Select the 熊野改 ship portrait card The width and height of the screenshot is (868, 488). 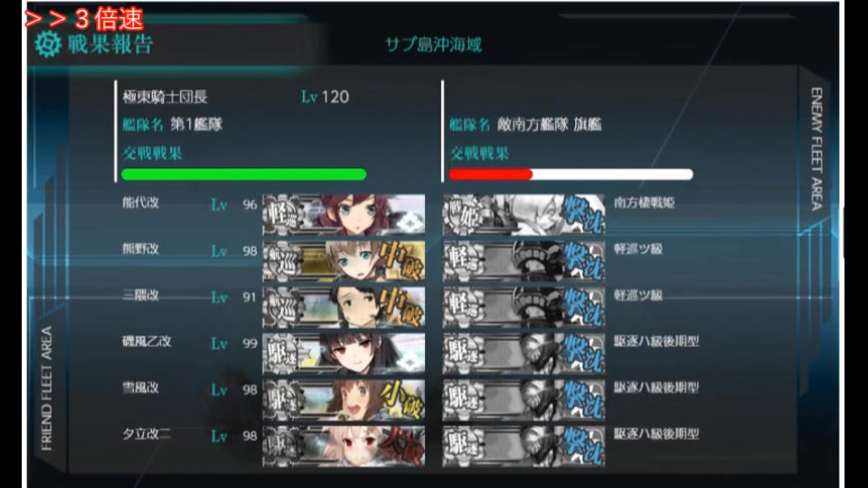(x=344, y=260)
